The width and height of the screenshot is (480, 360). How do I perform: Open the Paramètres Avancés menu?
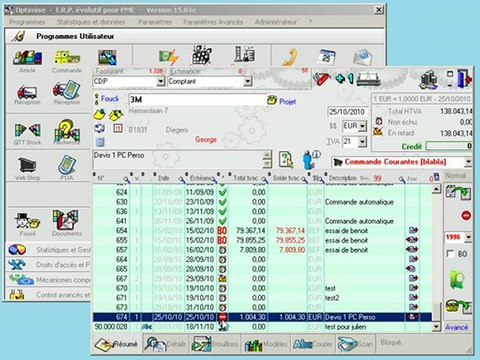[213, 22]
